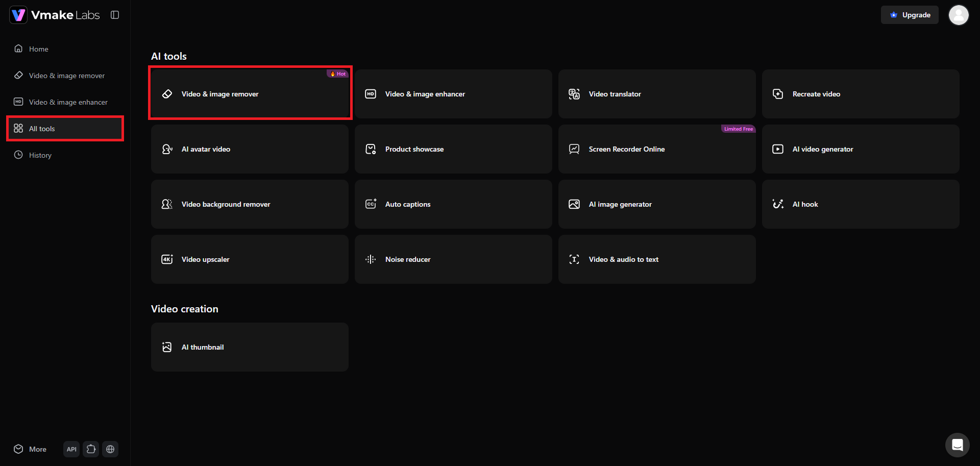
Task: Click the Upgrade button
Action: pyautogui.click(x=910, y=15)
